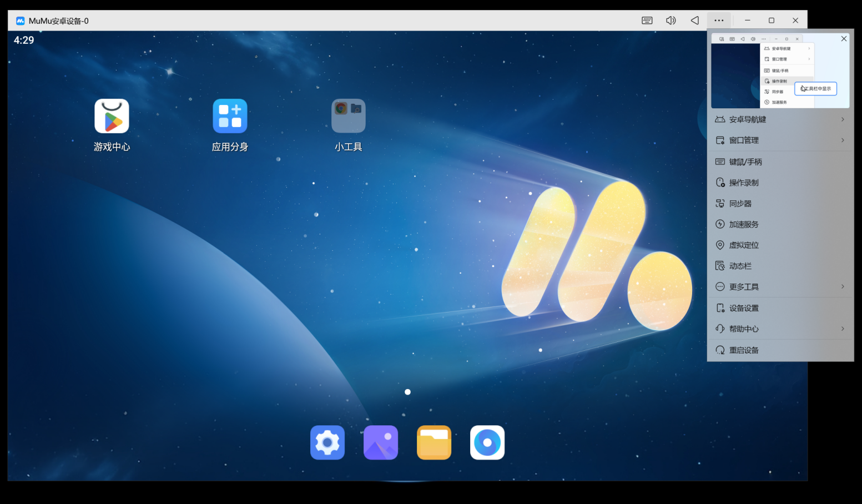Click the speaker volume icon on the toolbar
Image resolution: width=862 pixels, height=504 pixels.
pyautogui.click(x=671, y=20)
